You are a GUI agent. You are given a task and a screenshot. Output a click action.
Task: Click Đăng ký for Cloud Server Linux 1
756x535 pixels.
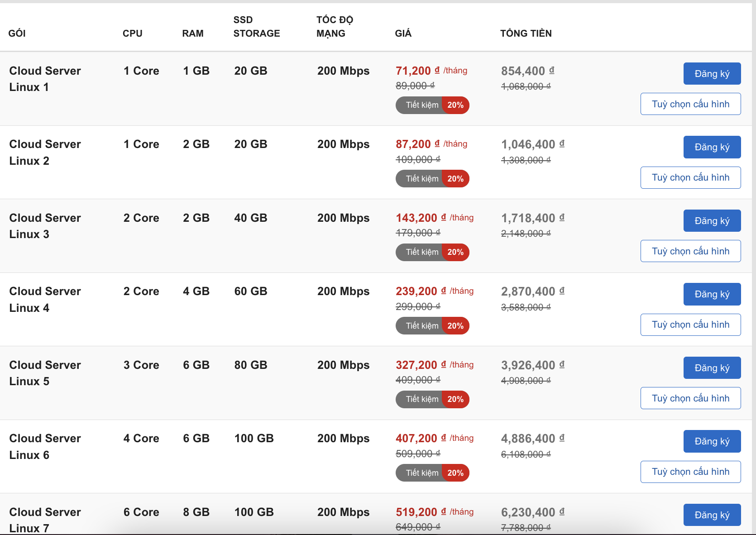pos(712,74)
